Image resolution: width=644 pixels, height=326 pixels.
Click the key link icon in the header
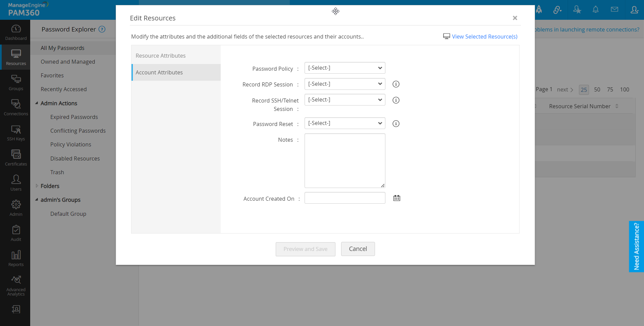point(557,10)
